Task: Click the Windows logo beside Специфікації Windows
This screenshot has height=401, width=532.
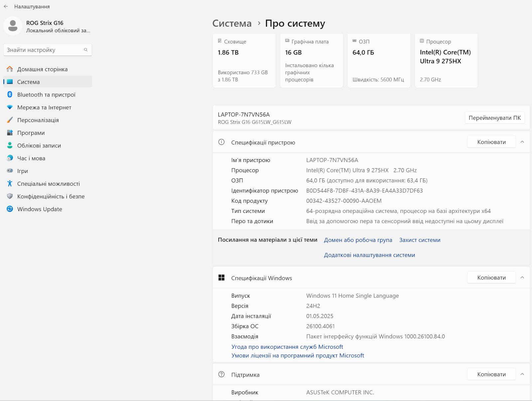Action: point(221,278)
